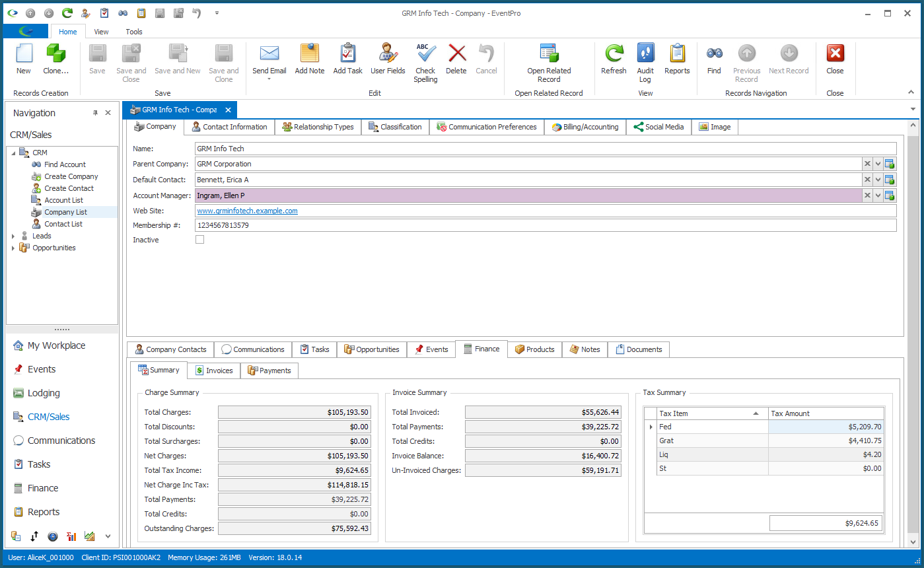Click the Name input field

tap(546, 149)
